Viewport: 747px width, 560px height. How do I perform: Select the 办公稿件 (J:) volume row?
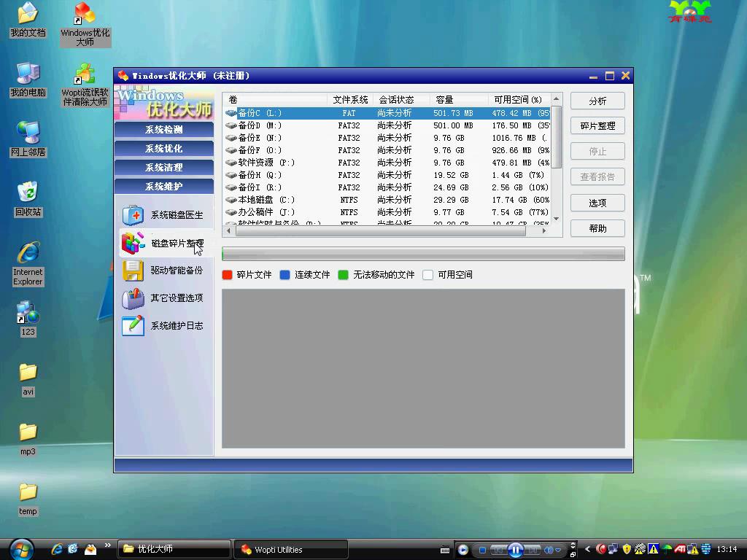tap(387, 212)
